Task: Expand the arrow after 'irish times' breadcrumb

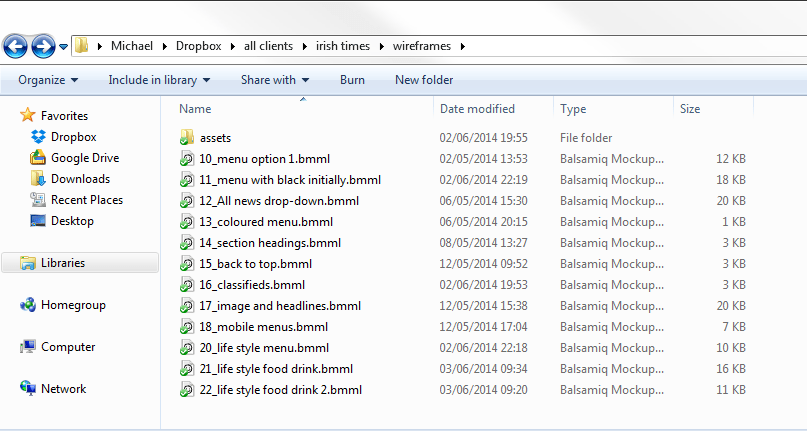Action: tap(381, 46)
